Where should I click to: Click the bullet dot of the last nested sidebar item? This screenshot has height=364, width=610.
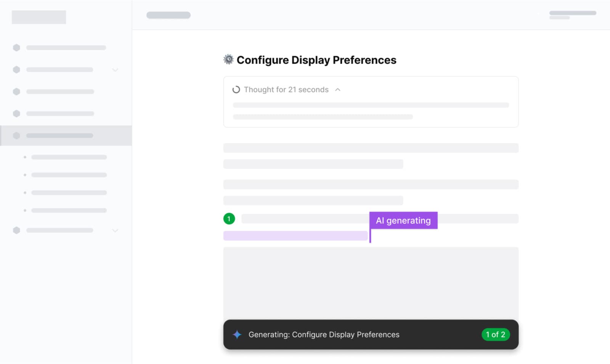[25, 210]
